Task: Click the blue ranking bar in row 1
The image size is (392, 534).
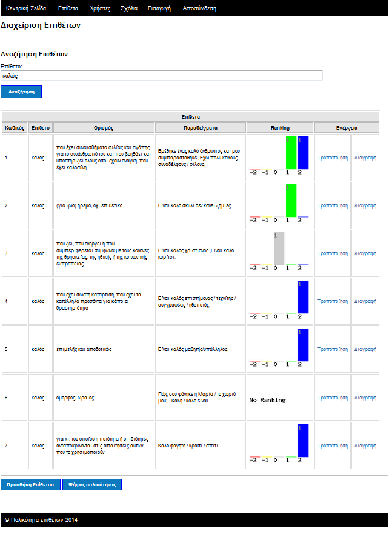Action: point(303,153)
